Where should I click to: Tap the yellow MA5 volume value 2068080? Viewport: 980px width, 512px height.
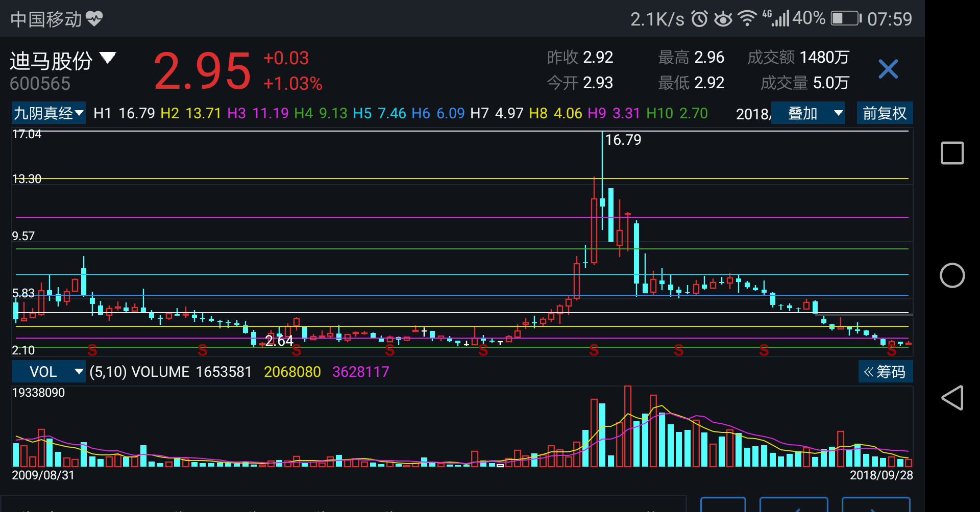292,372
